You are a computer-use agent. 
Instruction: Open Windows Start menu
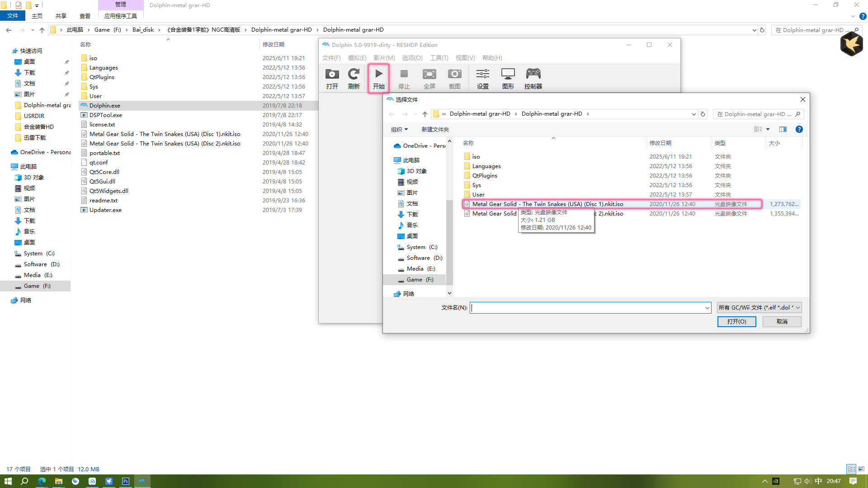click(x=8, y=481)
